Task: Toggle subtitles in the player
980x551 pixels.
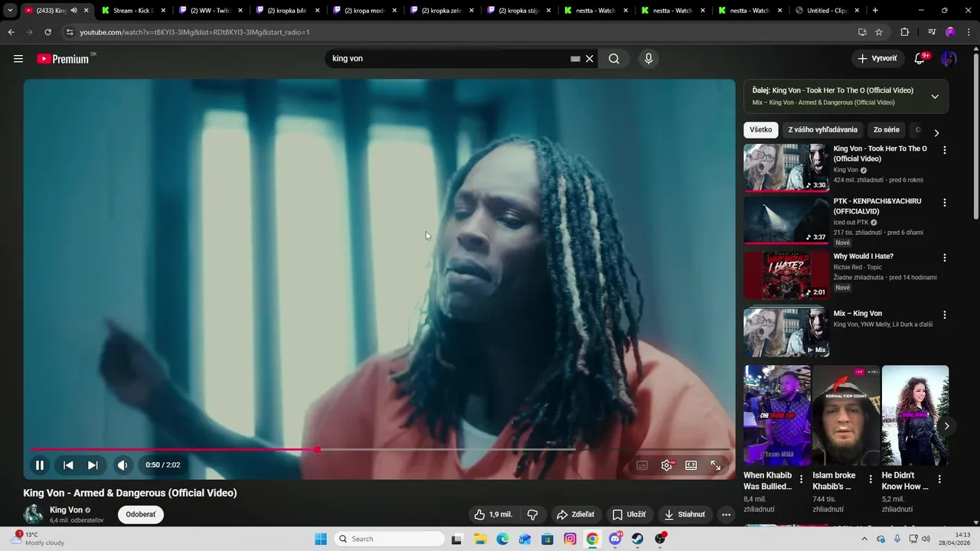Action: pyautogui.click(x=642, y=465)
